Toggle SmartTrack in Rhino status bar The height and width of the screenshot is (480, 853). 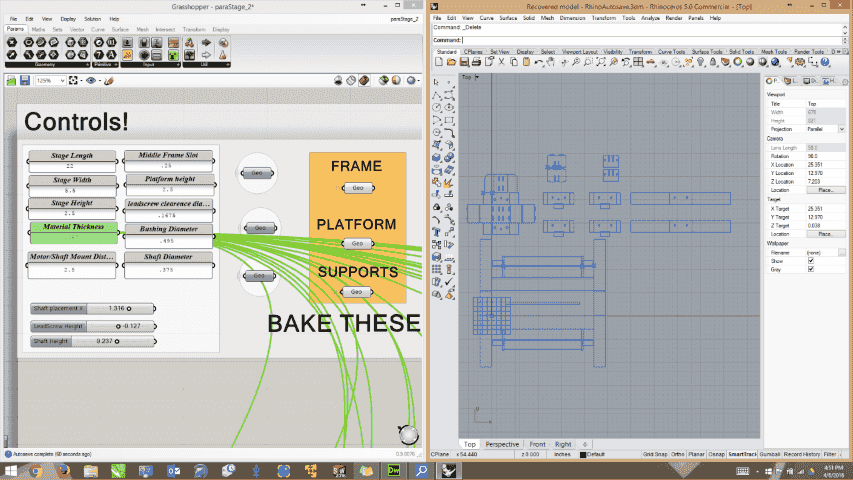[742, 454]
